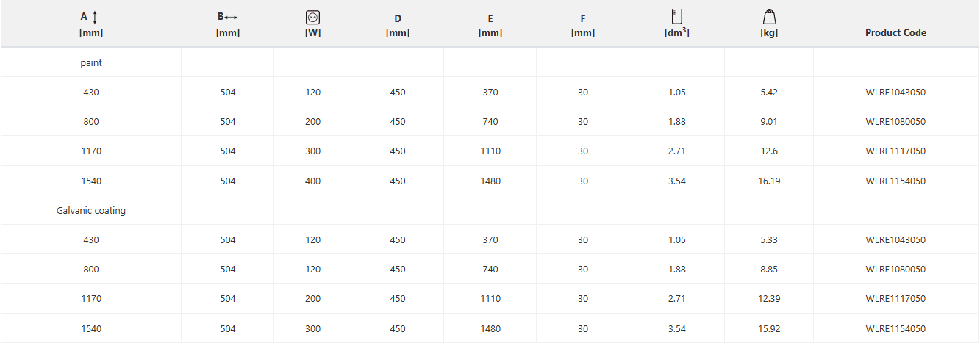This screenshot has width=980, height=343.
Task: Click the vertical height arrow icon beside A
Action: pyautogui.click(x=95, y=17)
